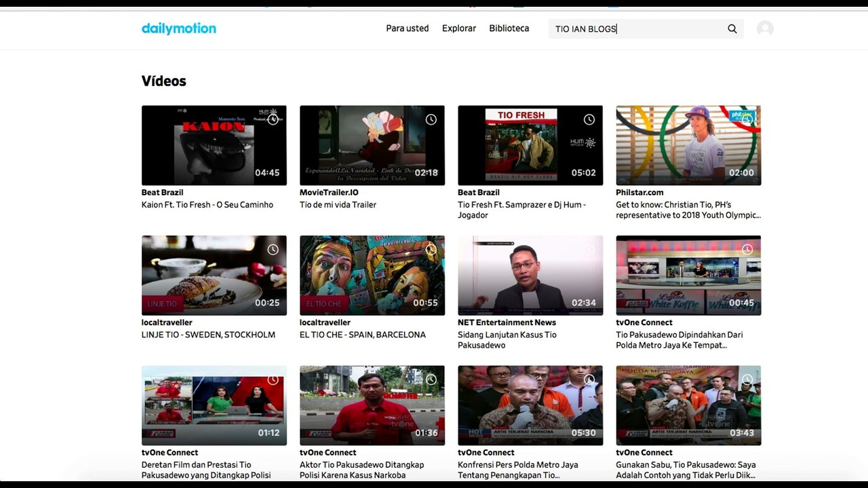Add Tio de mi vida Trailer to Watch Later
The height and width of the screenshot is (488, 868).
[431, 119]
